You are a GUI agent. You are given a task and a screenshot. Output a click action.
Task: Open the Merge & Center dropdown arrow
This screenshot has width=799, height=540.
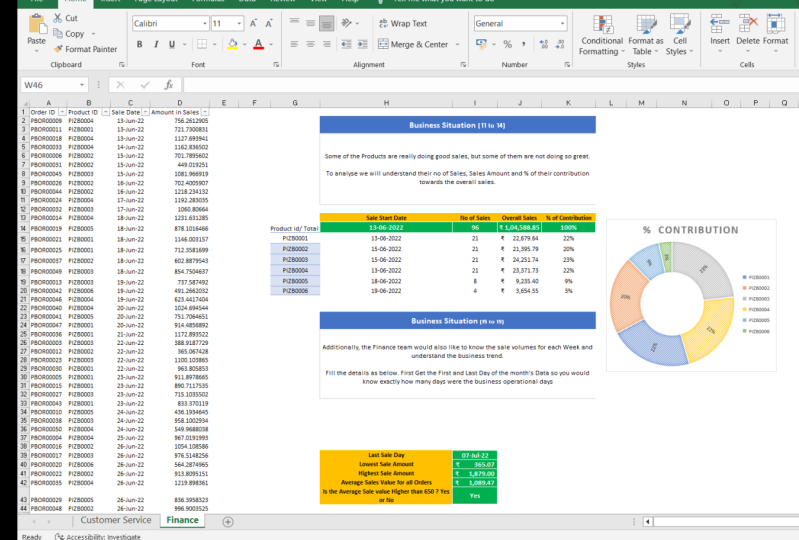(x=457, y=44)
